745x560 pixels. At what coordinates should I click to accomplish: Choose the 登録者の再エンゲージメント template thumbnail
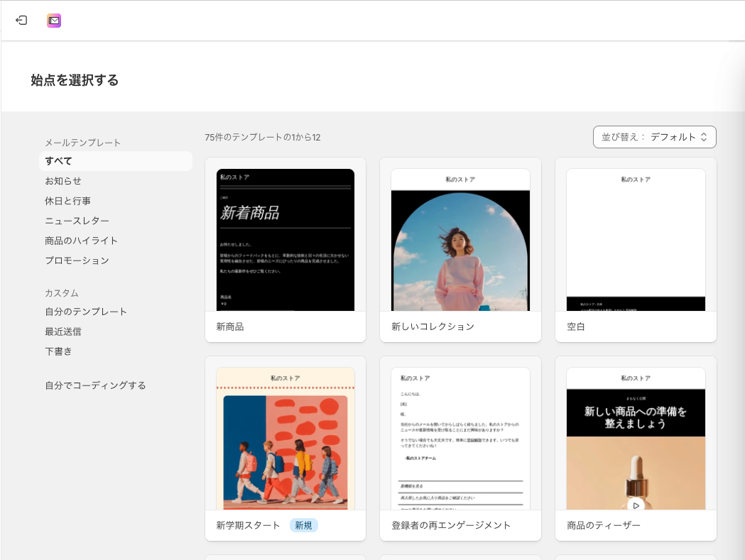click(x=460, y=439)
